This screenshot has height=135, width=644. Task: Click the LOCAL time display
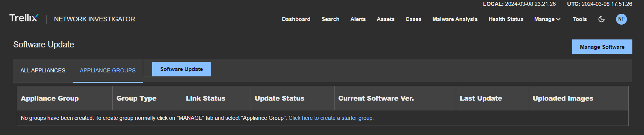coord(519,4)
